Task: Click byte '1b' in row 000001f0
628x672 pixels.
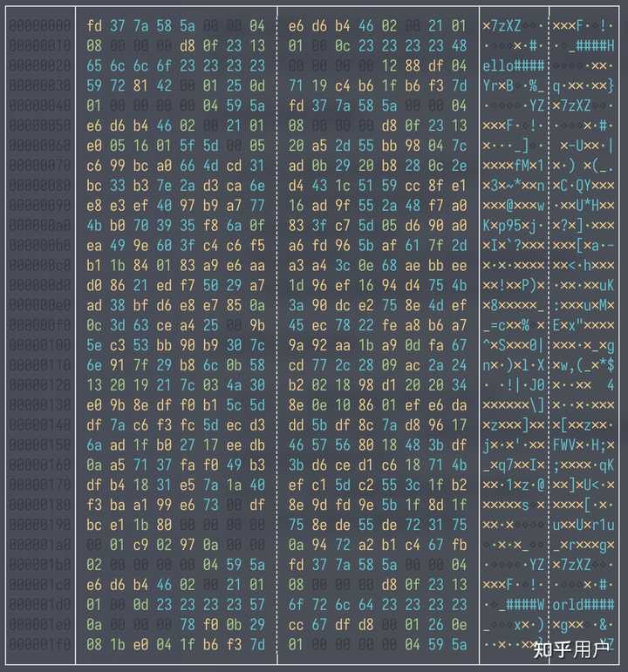Action: 118,645
